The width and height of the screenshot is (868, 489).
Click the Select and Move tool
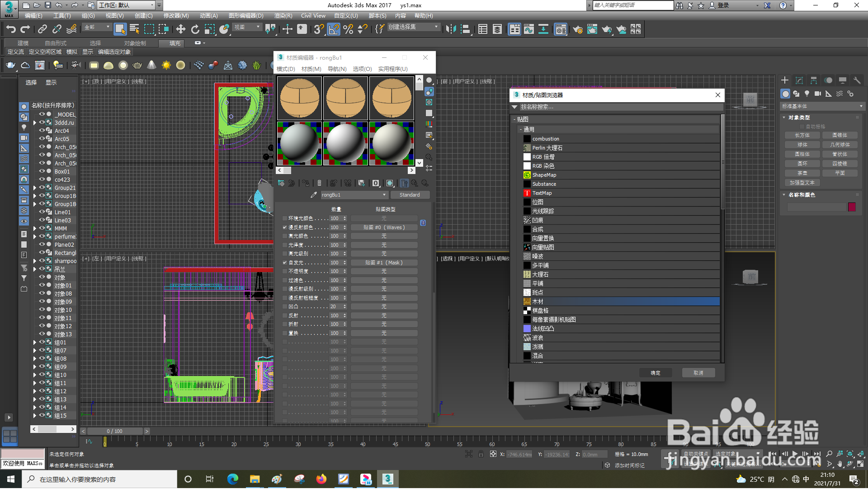(x=180, y=29)
